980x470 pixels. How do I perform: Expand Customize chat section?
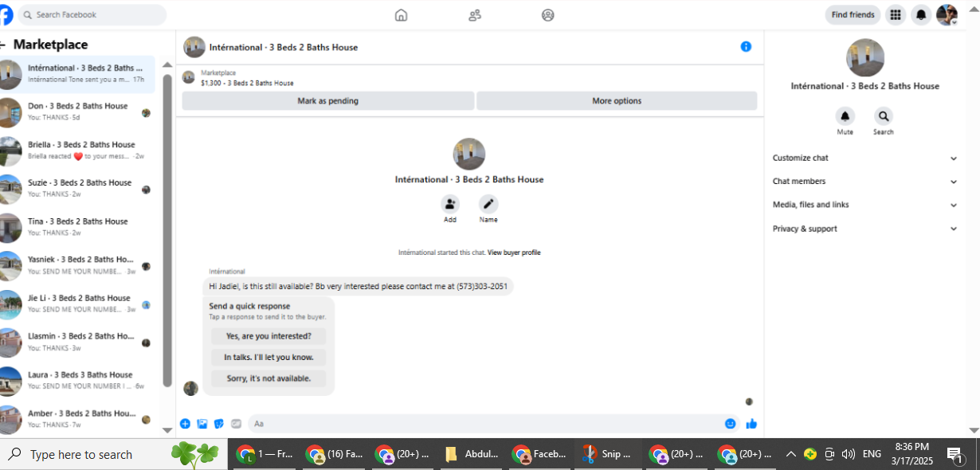[x=864, y=158]
